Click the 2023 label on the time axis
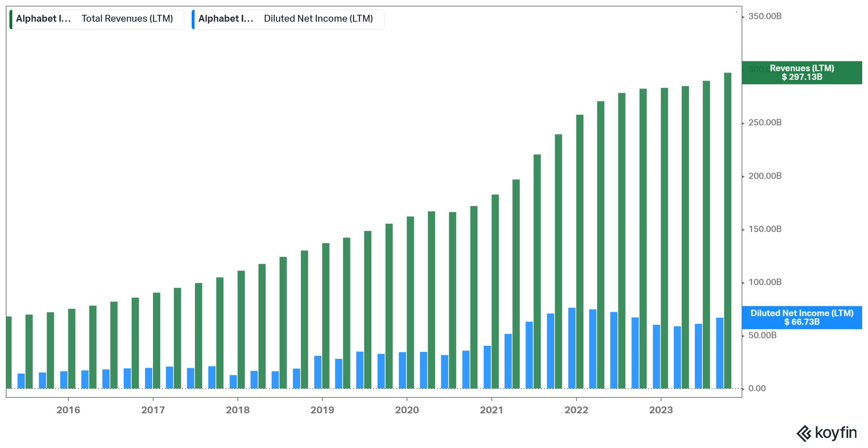 point(661,410)
